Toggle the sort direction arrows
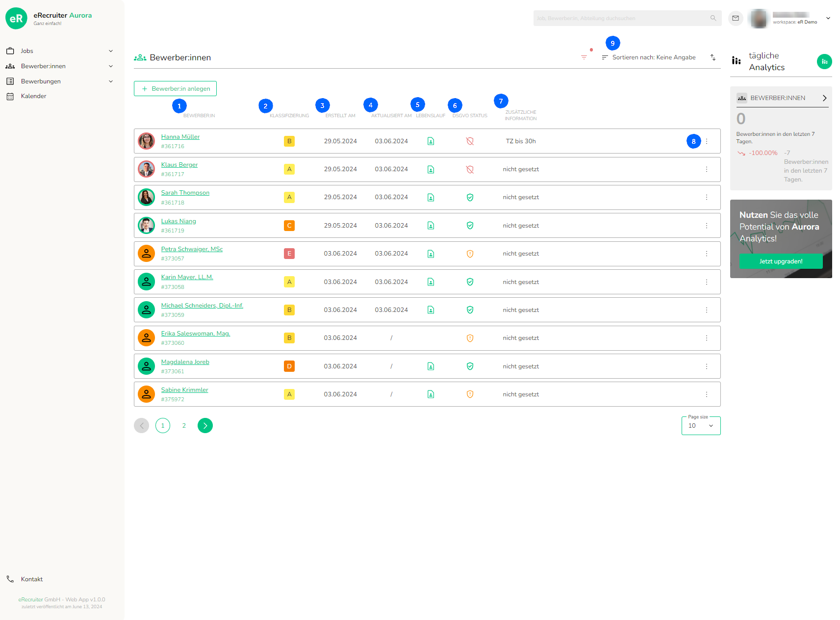This screenshot has height=620, width=840. [713, 57]
